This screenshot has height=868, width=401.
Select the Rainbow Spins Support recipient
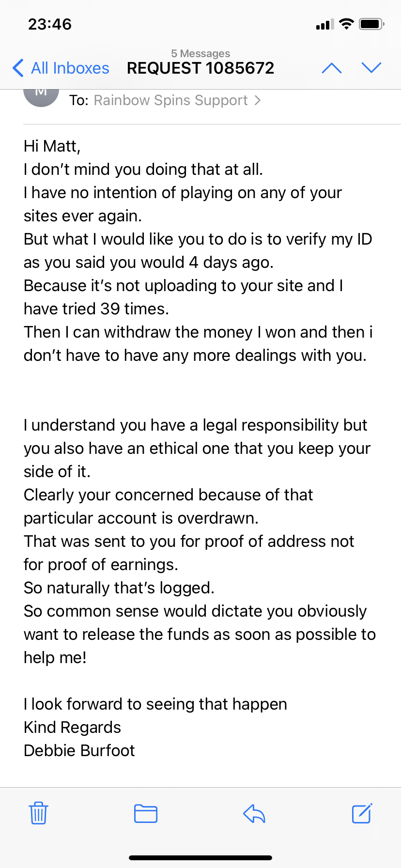[170, 100]
